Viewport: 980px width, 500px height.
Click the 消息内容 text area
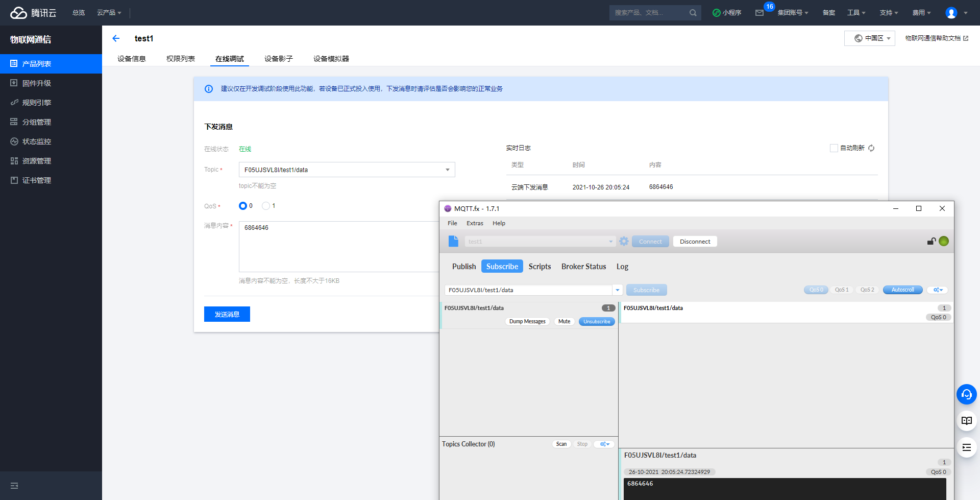[339, 247]
